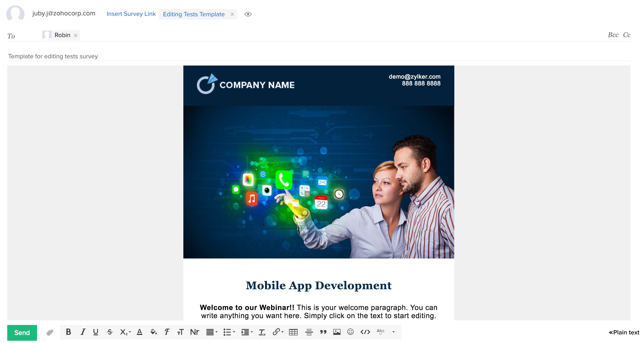Open the insert link dropdown
This screenshot has height=343, width=644.
[x=278, y=332]
